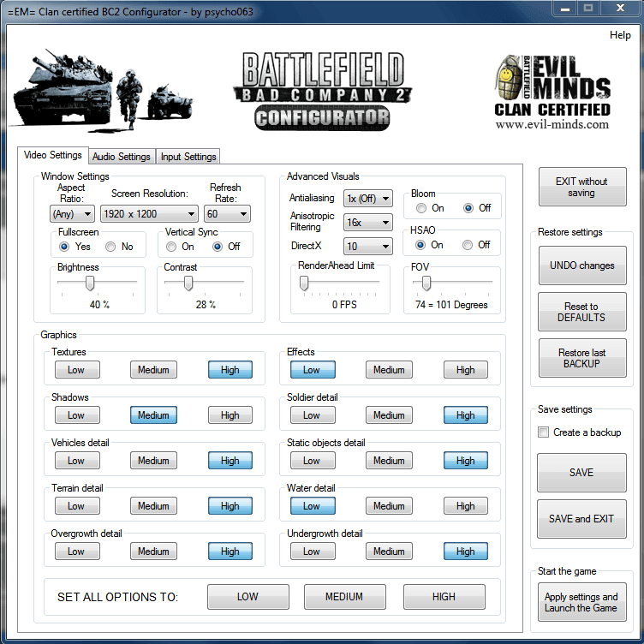This screenshot has height=644, width=644.
Task: Select the Video Settings tab
Action: click(53, 155)
